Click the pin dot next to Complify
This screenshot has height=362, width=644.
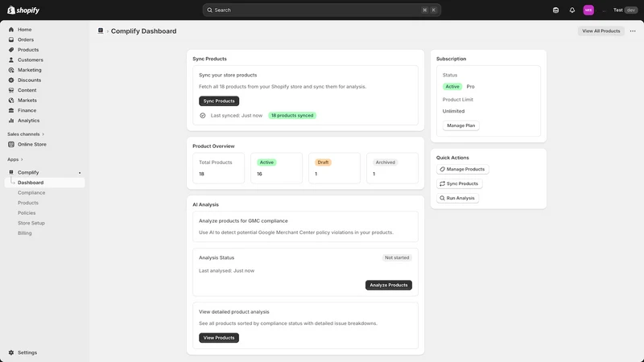[80, 173]
